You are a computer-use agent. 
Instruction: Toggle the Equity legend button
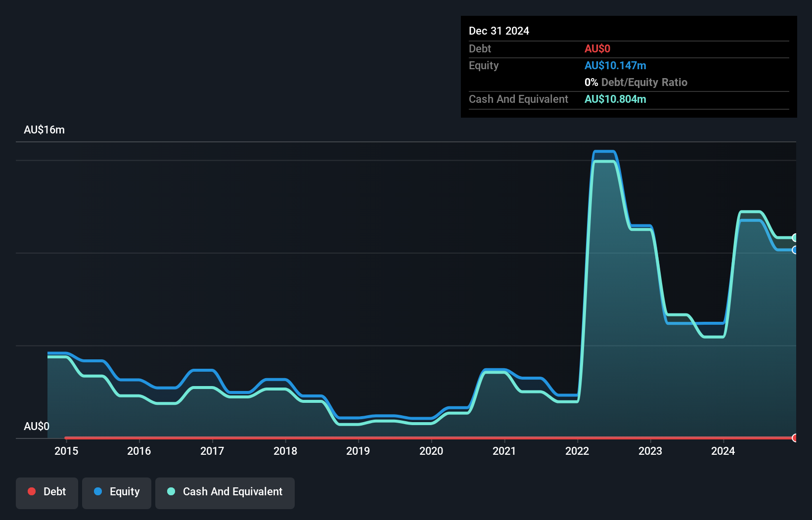[x=117, y=493]
